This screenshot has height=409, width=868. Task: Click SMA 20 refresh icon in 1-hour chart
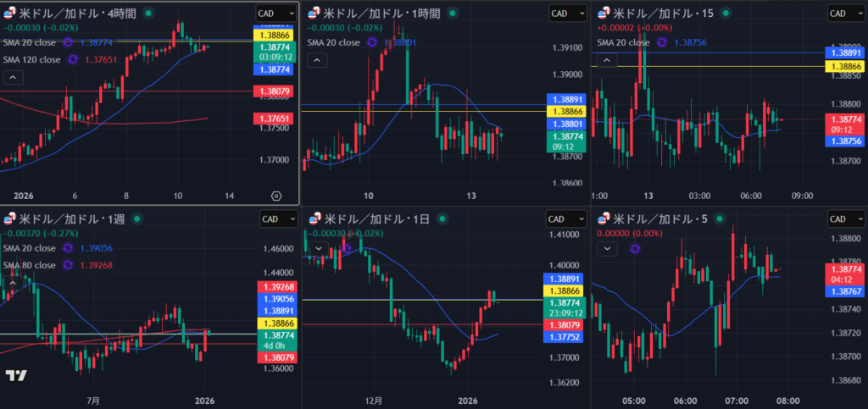373,41
